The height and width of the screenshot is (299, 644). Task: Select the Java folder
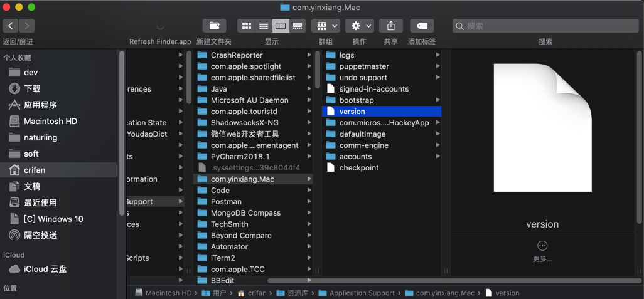pos(253,89)
